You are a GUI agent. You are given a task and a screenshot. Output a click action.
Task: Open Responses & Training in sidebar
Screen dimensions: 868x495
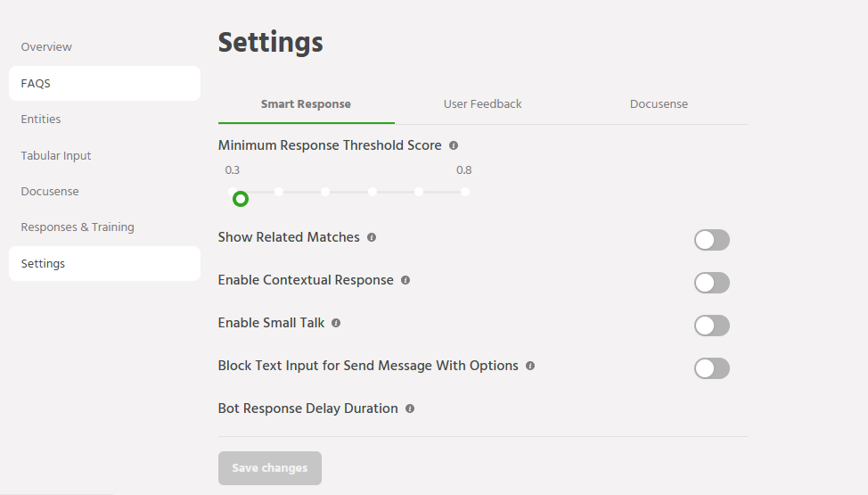point(78,227)
